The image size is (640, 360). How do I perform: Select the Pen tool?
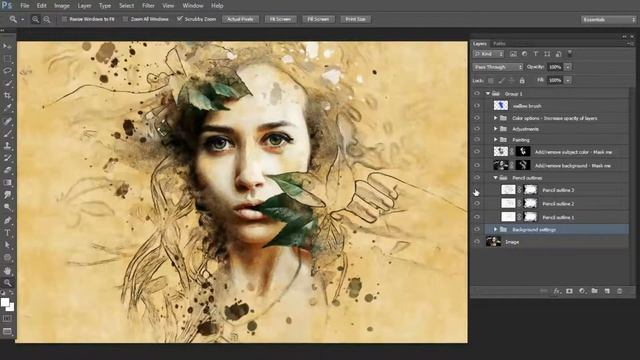click(x=7, y=220)
